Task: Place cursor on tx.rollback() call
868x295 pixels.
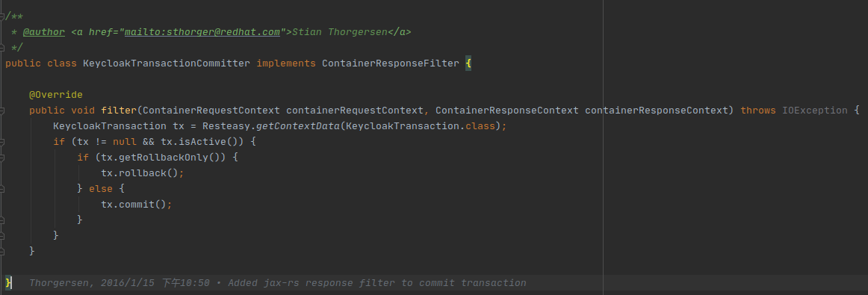Action: tap(142, 173)
